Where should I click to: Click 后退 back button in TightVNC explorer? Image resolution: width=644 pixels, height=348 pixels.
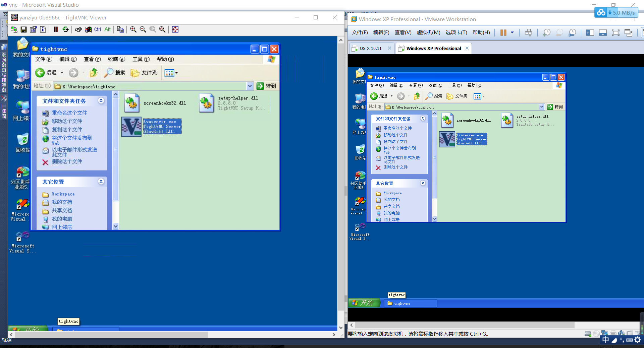click(46, 73)
